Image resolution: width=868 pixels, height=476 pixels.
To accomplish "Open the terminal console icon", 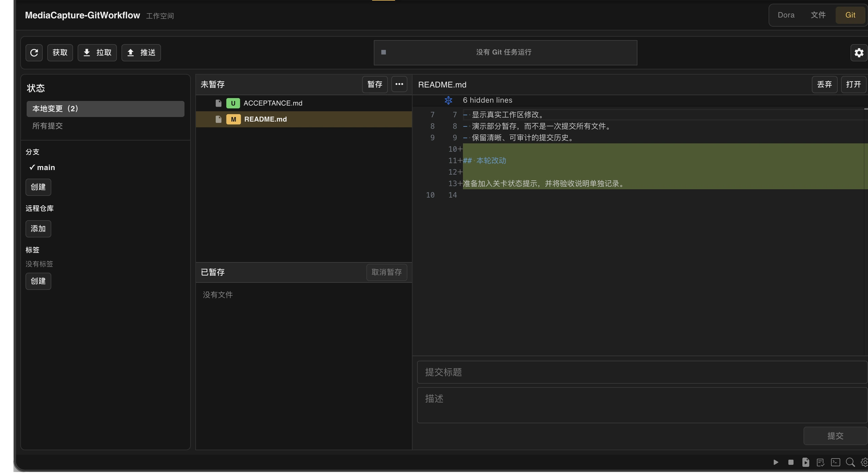I will point(835,462).
